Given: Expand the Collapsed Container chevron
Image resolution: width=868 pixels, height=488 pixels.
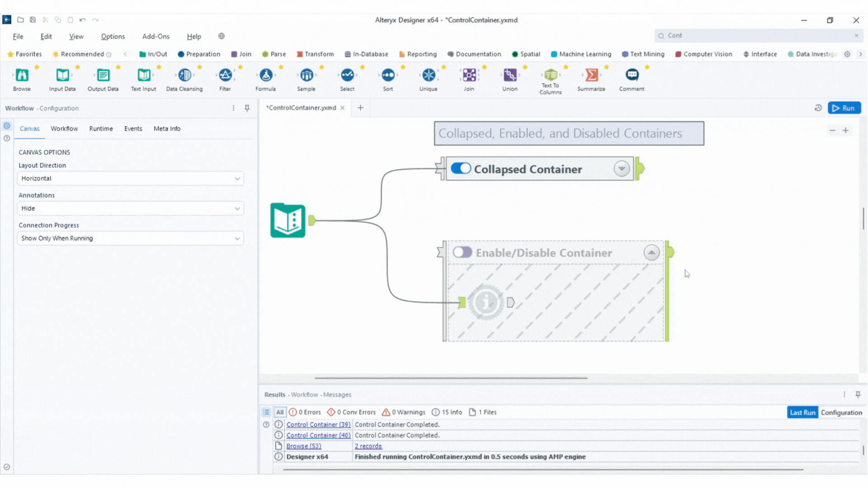Looking at the screenshot, I should (x=622, y=168).
